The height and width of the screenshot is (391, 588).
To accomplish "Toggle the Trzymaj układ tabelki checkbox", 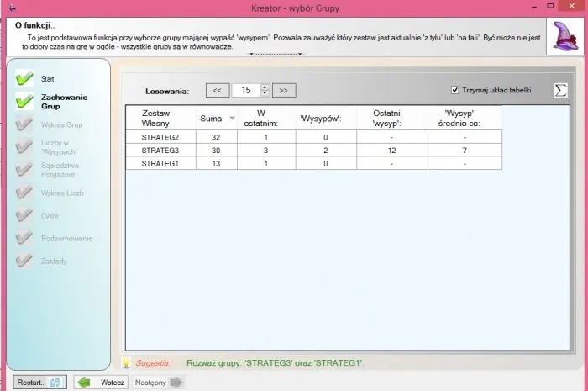I will pyautogui.click(x=455, y=90).
